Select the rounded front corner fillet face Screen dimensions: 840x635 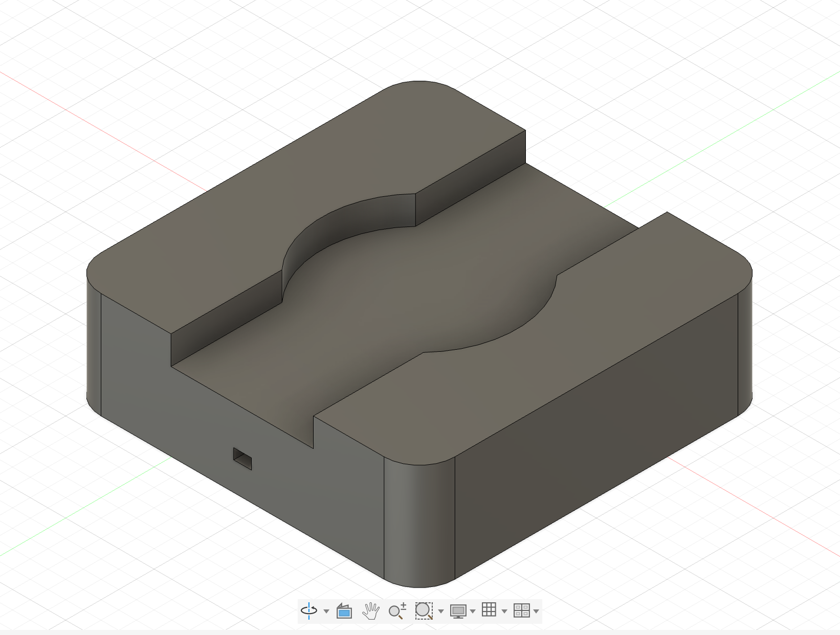[x=419, y=521]
